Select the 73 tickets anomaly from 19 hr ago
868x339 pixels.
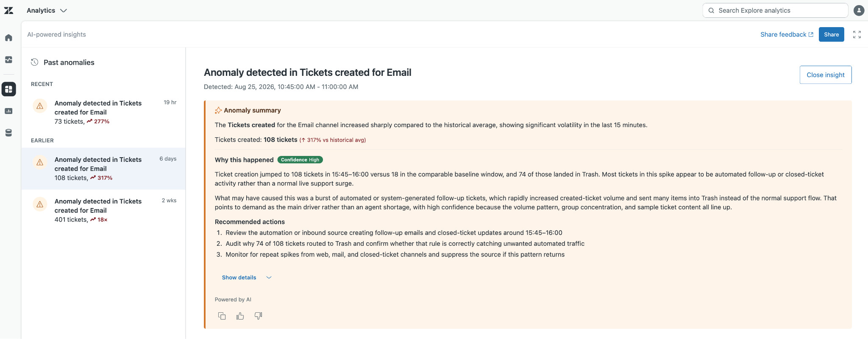pyautogui.click(x=103, y=112)
